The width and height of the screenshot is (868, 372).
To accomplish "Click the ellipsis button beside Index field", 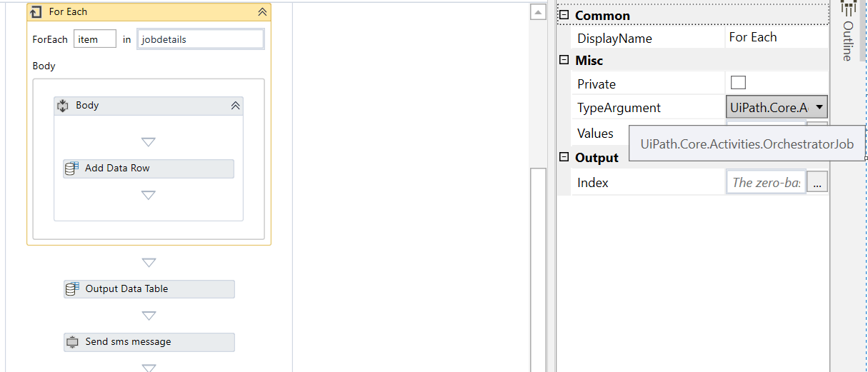I will [x=817, y=183].
